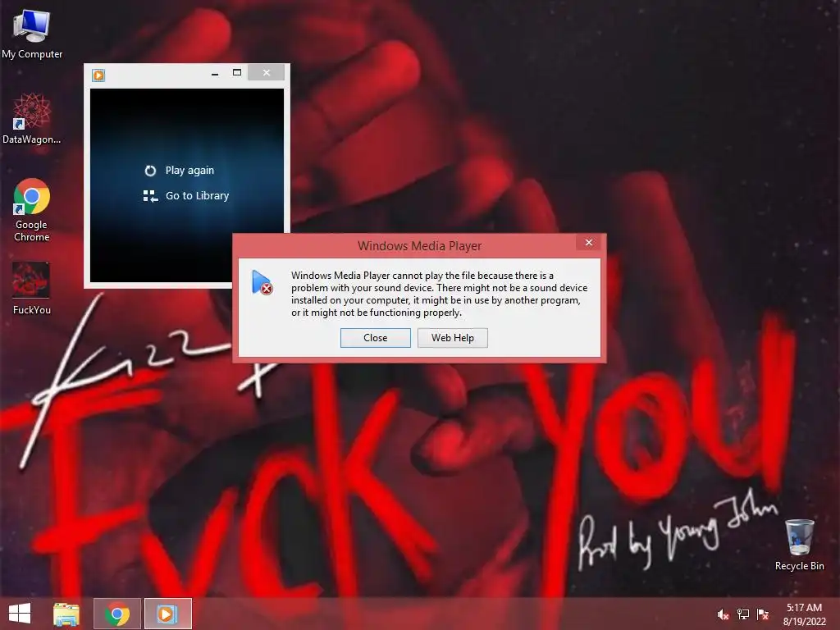Screen dimensions: 840x630
Task: Maximize the media player window
Action: 237,73
